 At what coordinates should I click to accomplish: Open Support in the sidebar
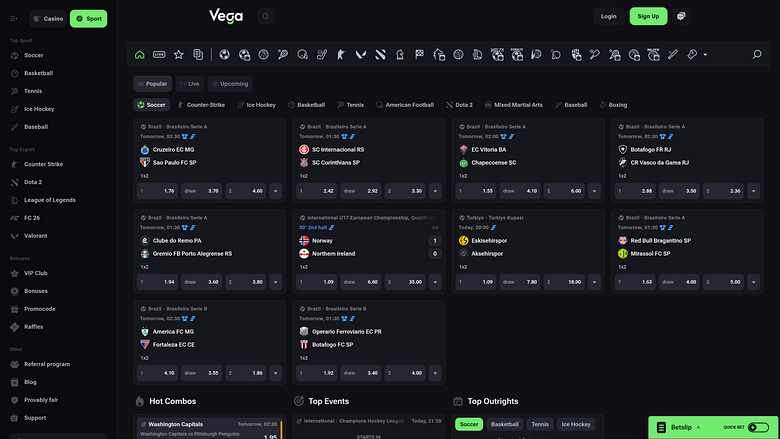[x=35, y=418]
